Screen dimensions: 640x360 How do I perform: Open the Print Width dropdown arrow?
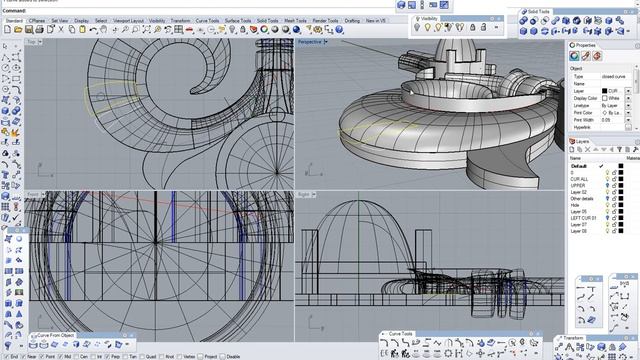(628, 120)
